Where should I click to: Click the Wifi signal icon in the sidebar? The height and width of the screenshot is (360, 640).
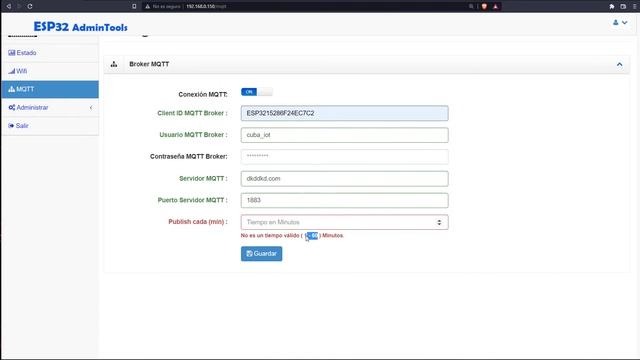click(11, 71)
